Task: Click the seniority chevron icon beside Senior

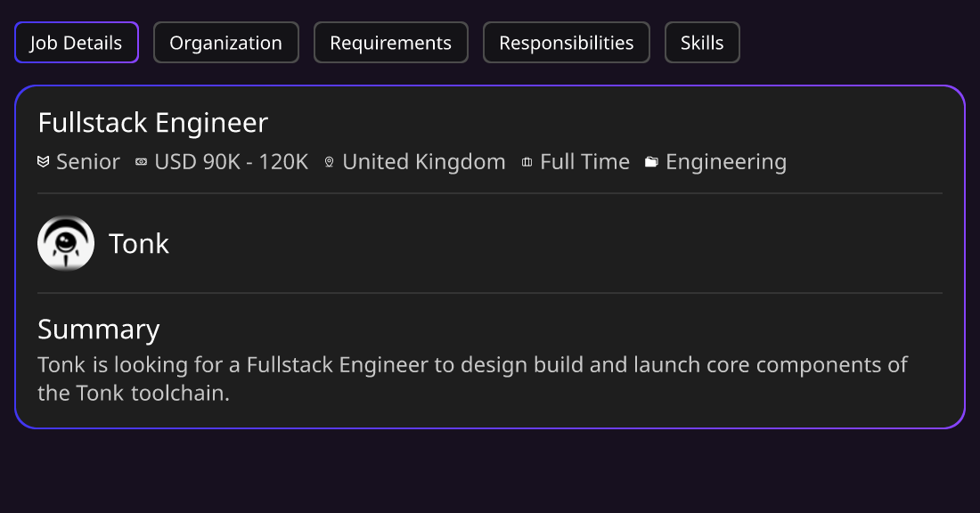Action: tap(43, 162)
